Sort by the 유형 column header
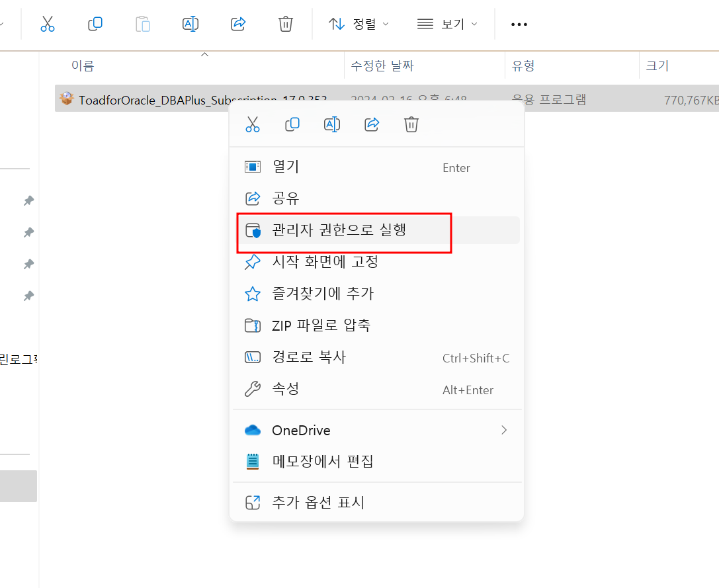Viewport: 719px width, 588px height. [x=523, y=66]
